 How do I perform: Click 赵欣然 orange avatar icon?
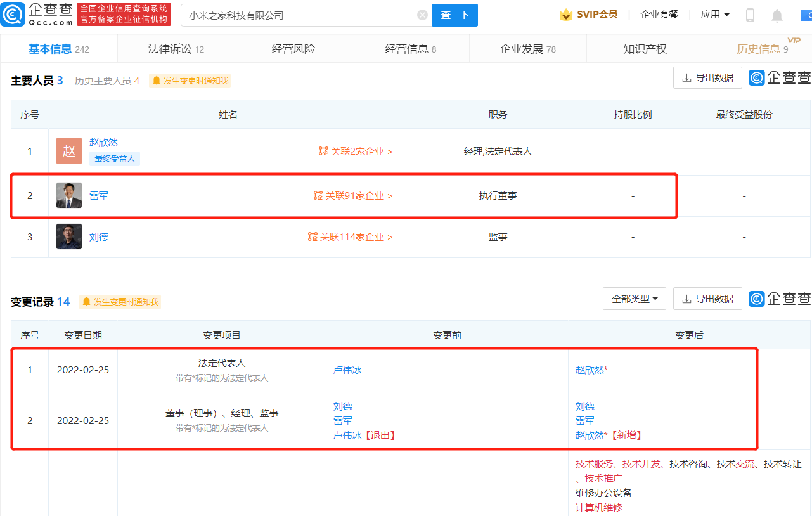point(69,152)
